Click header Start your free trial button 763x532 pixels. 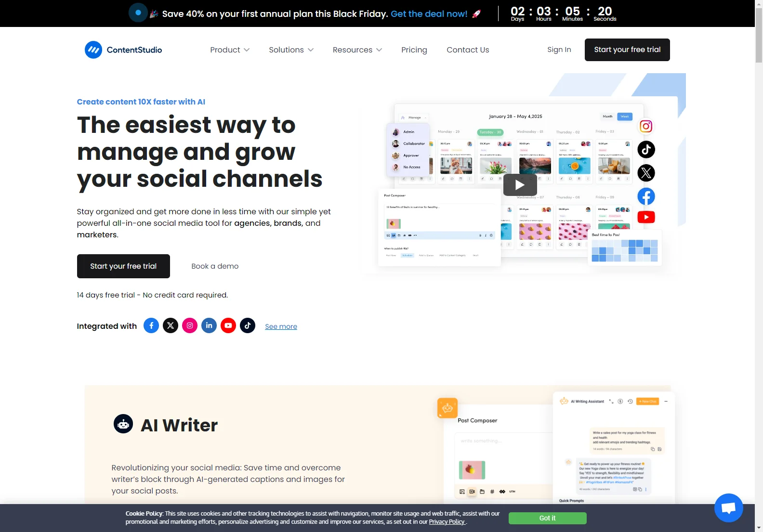click(627, 50)
